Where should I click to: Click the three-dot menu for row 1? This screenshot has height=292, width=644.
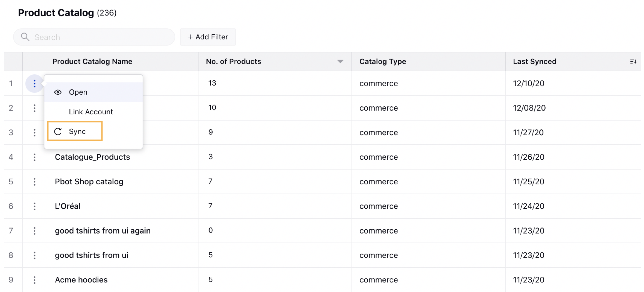pyautogui.click(x=34, y=83)
